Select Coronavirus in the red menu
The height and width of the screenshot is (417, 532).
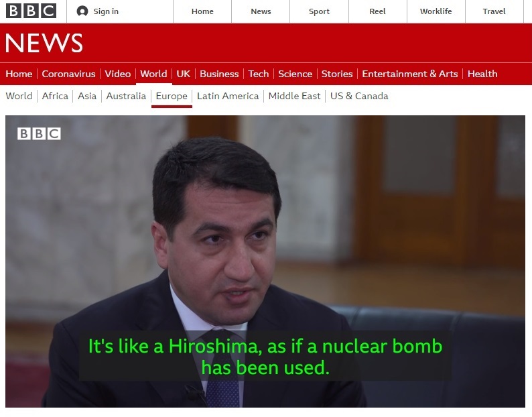(x=68, y=74)
